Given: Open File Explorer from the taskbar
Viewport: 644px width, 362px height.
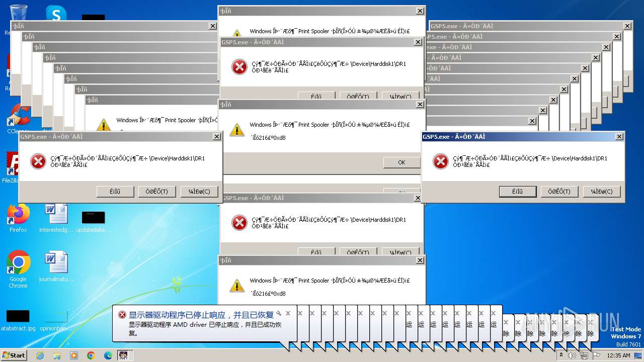Looking at the screenshot, I should point(57,355).
